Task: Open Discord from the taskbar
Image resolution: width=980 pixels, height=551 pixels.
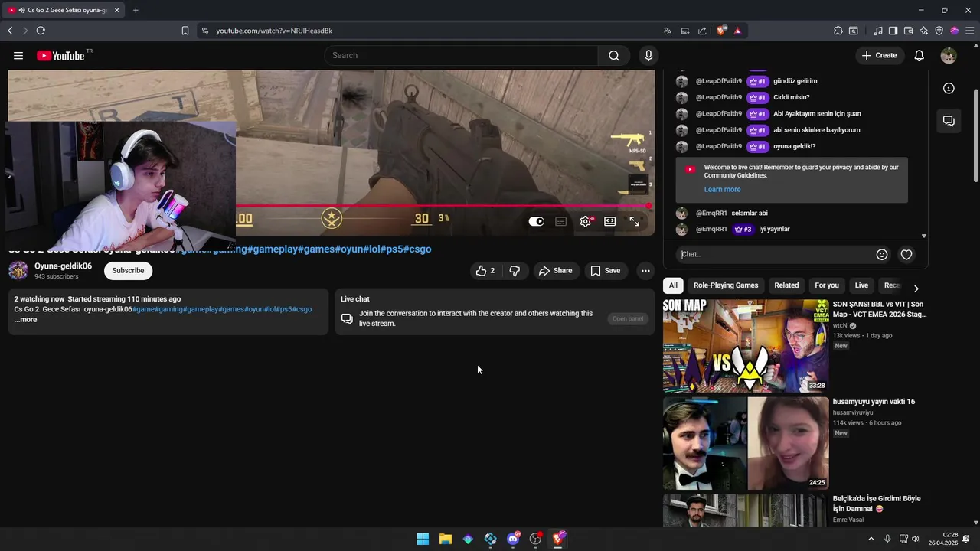Action: [x=513, y=539]
